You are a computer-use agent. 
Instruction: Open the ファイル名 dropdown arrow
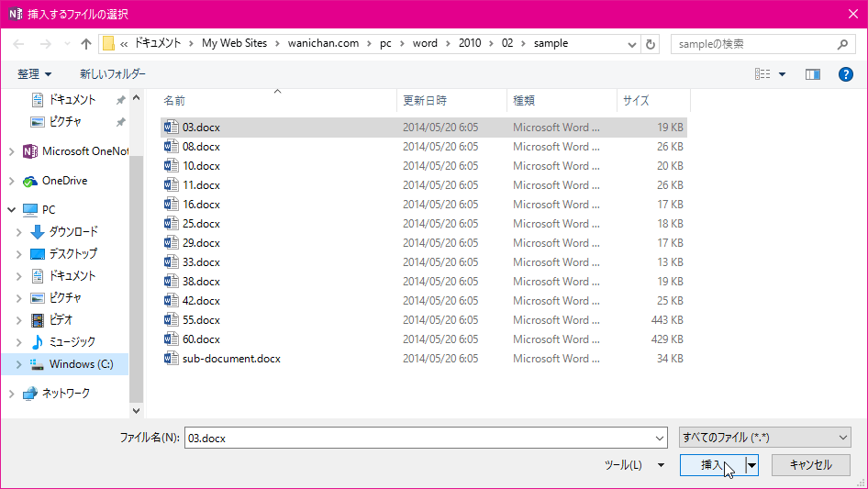(660, 438)
